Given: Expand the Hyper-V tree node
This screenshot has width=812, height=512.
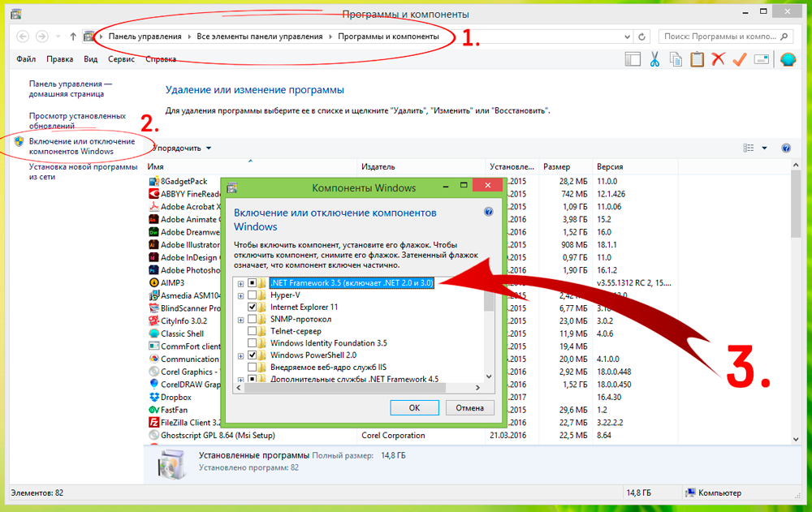Looking at the screenshot, I should pyautogui.click(x=240, y=295).
